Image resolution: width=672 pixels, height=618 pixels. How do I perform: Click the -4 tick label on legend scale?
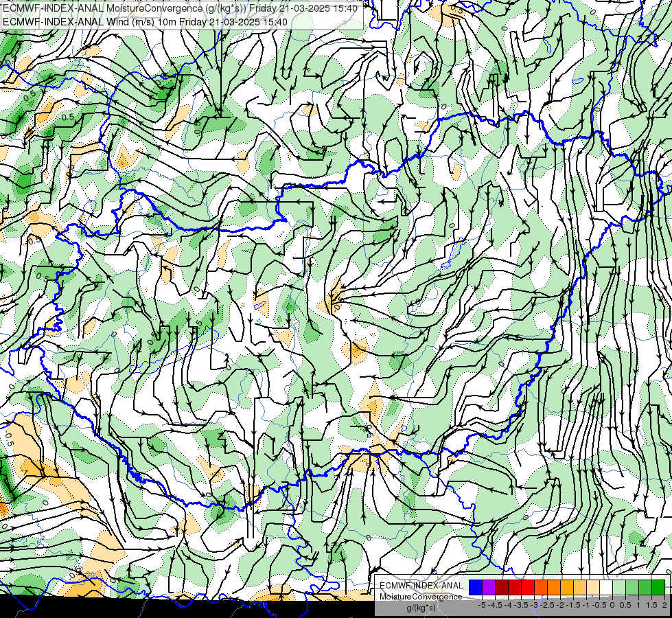(509, 605)
